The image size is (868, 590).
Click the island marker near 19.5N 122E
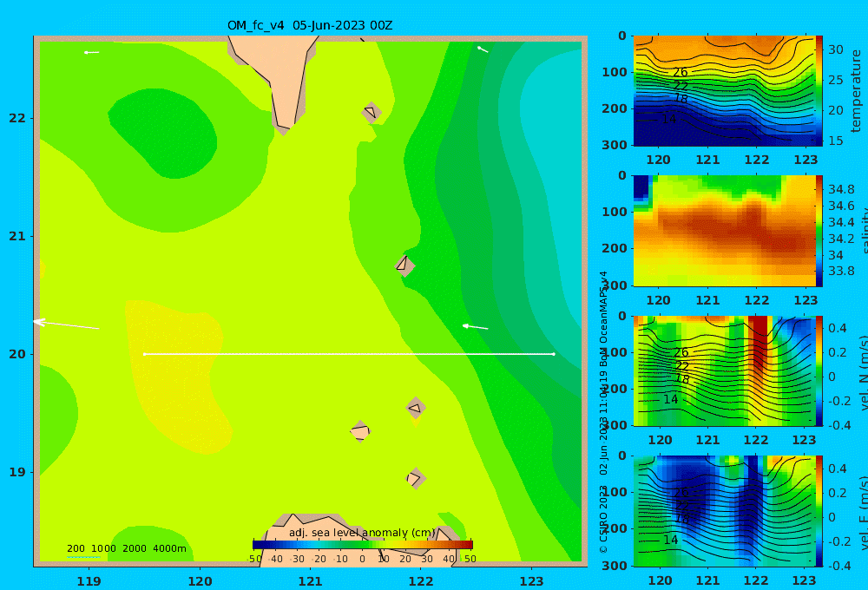point(416,409)
